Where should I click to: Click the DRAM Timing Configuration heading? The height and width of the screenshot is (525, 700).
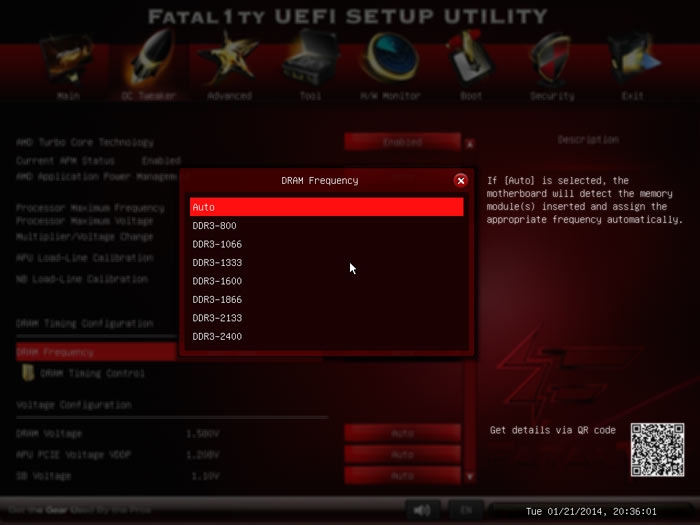[x=85, y=323]
